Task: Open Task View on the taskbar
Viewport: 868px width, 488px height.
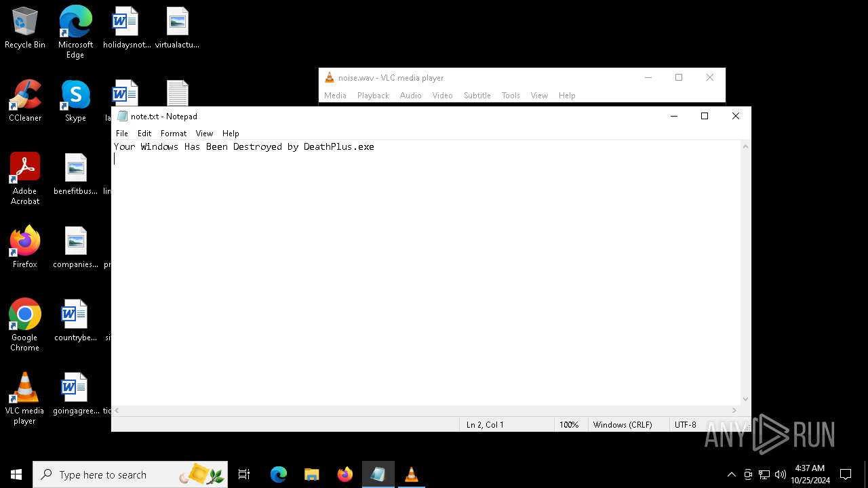Action: coord(244,474)
